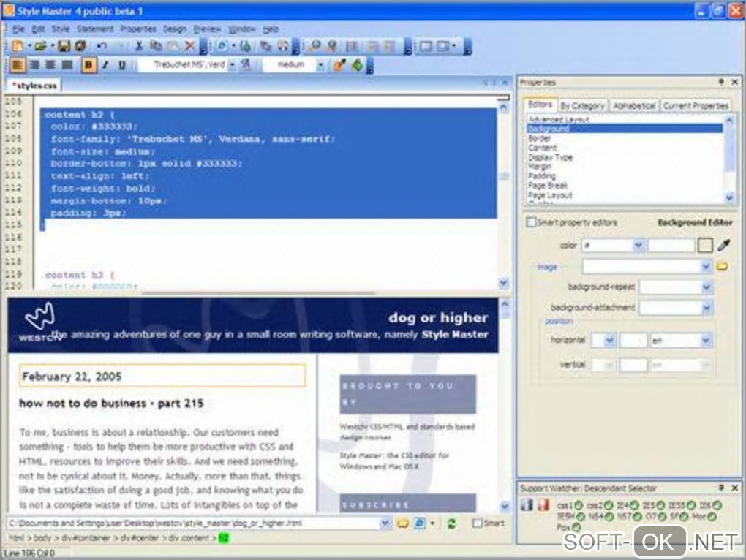
Task: Click the color swatch box in Background Editor
Action: (705, 246)
